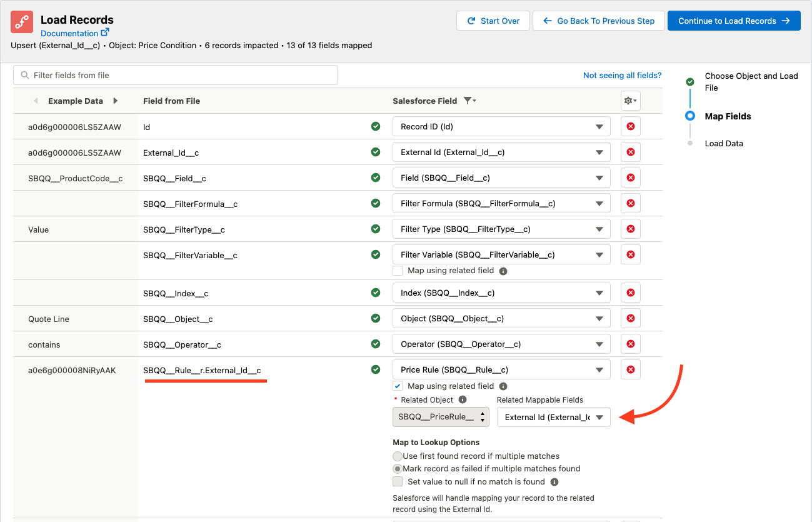Image resolution: width=812 pixels, height=522 pixels.
Task: Open the Salesforce Field filter icon
Action: 469,101
